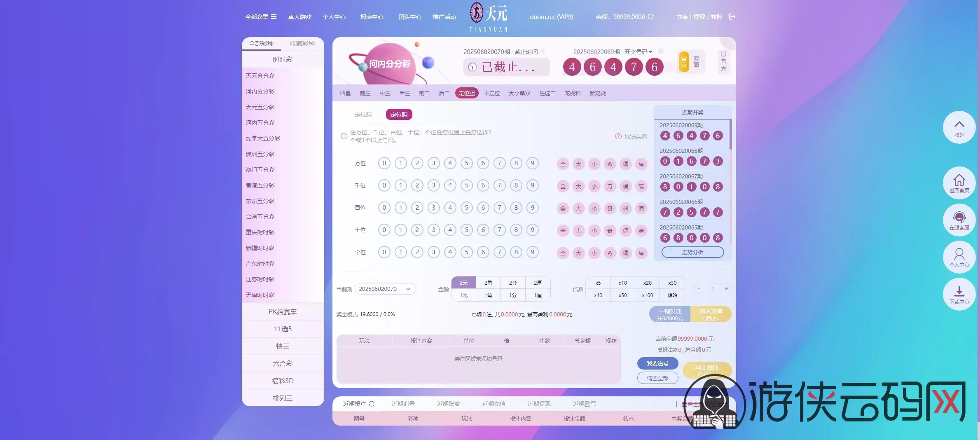Switch to the 龙虎和 tab
Screen dimensions: 980x440
coord(573,93)
